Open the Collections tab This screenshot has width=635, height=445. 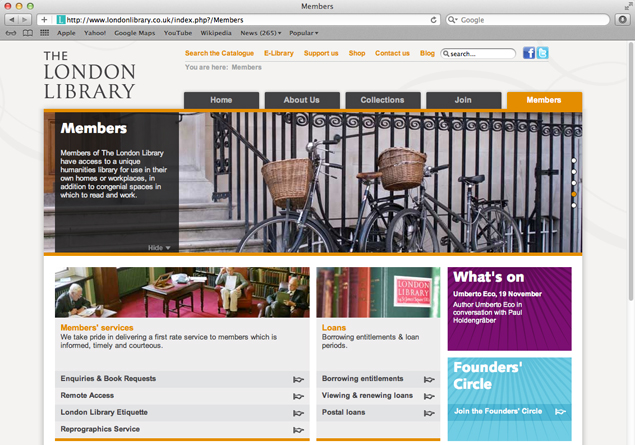pos(382,100)
